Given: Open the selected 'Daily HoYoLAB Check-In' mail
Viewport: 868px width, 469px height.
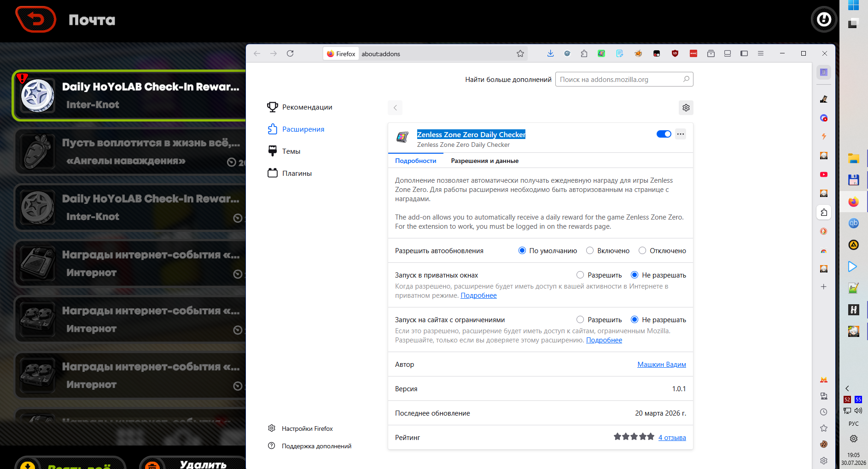Looking at the screenshot, I should pos(129,96).
